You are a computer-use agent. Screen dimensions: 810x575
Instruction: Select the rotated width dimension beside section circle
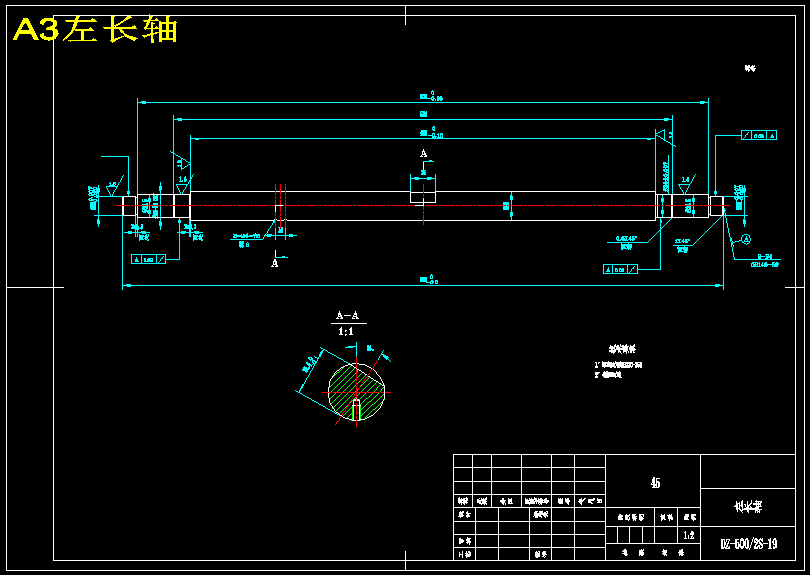308,364
